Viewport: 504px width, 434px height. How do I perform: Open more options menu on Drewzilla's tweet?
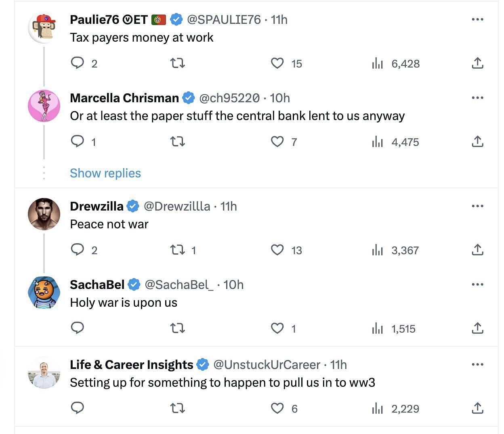477,206
